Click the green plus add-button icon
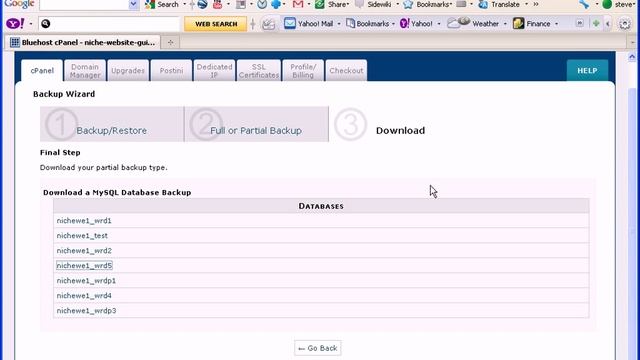Viewport: 640px width, 360px height. click(x=596, y=24)
